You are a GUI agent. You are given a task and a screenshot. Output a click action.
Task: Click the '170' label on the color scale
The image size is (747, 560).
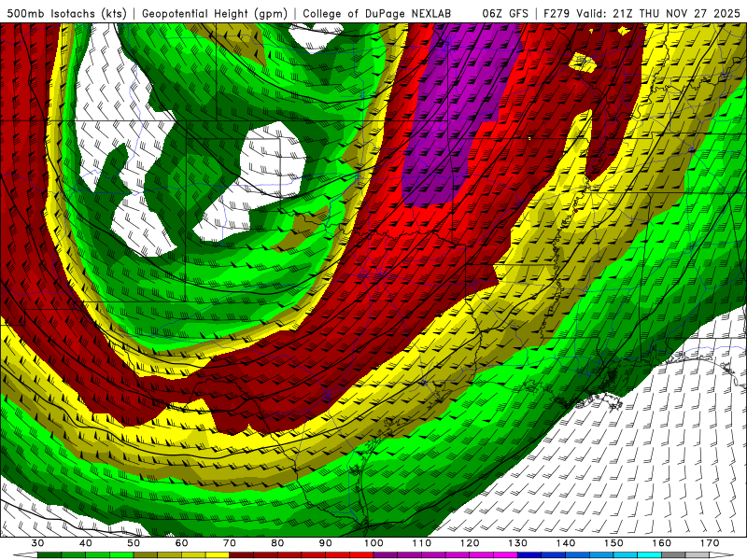click(710, 543)
